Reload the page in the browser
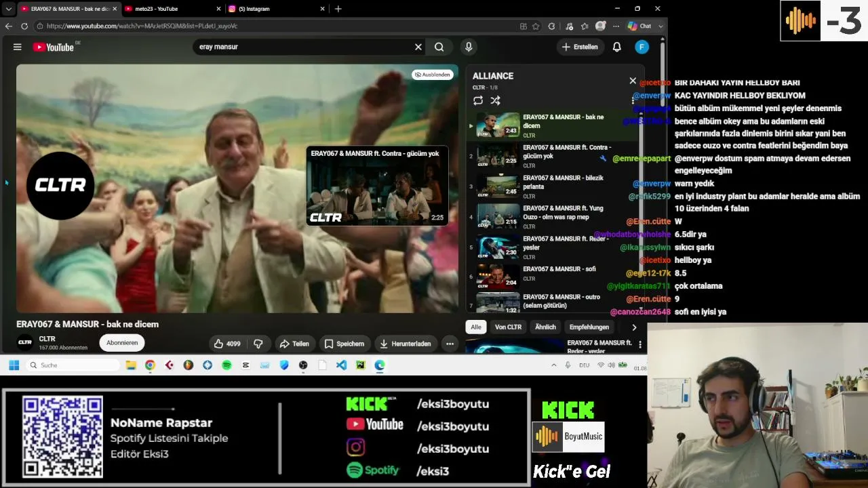This screenshot has width=868, height=488. pyautogui.click(x=24, y=26)
